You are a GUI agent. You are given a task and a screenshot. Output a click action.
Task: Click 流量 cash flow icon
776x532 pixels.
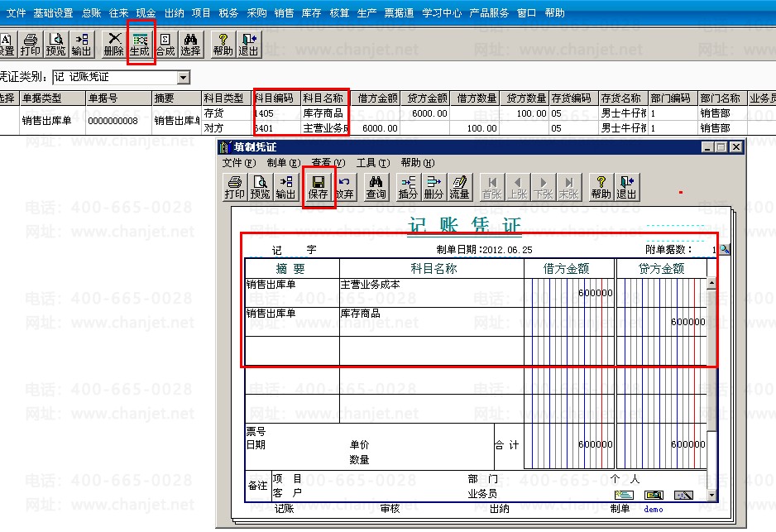click(459, 187)
